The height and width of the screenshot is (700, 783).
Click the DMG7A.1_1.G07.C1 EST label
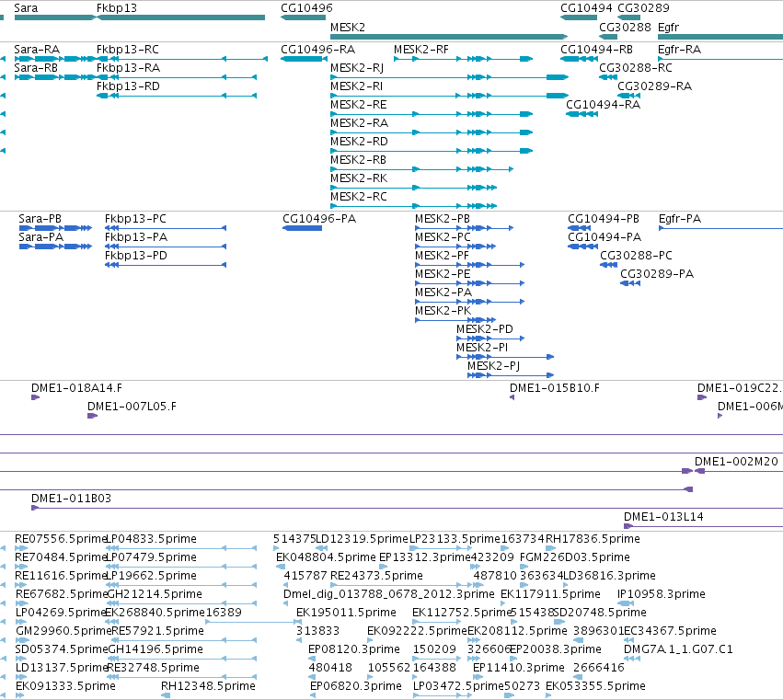(678, 649)
